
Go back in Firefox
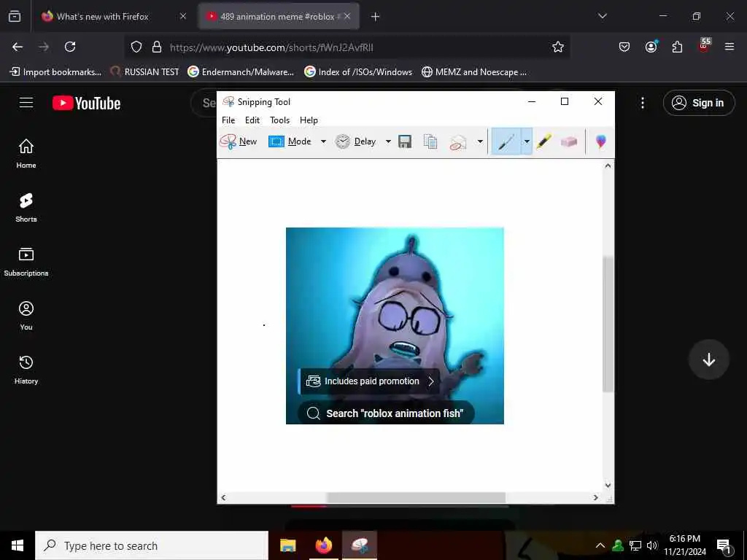18,47
